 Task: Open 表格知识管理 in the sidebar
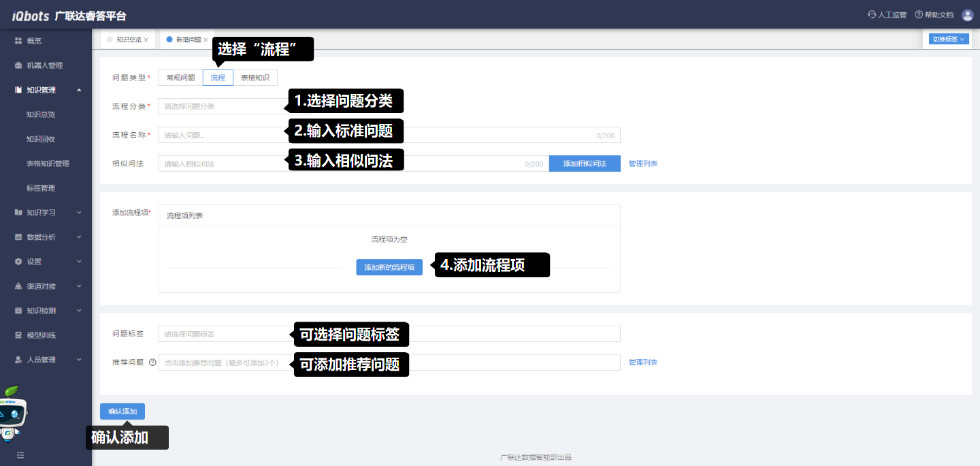point(48,164)
